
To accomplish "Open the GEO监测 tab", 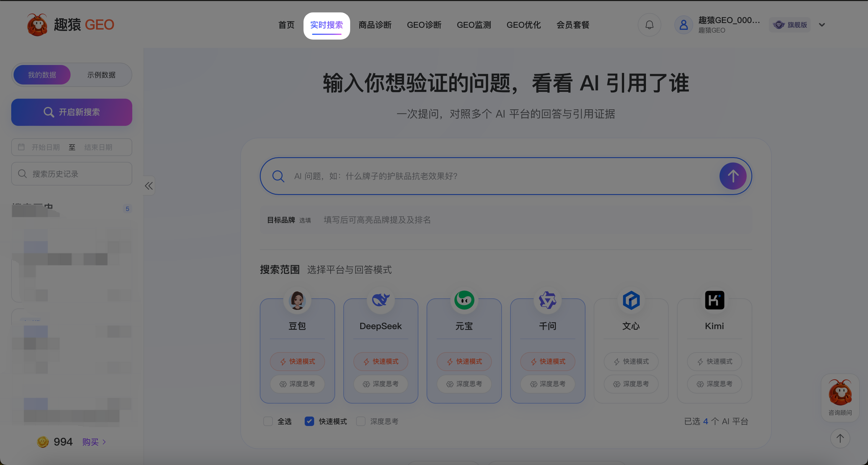I will (474, 25).
